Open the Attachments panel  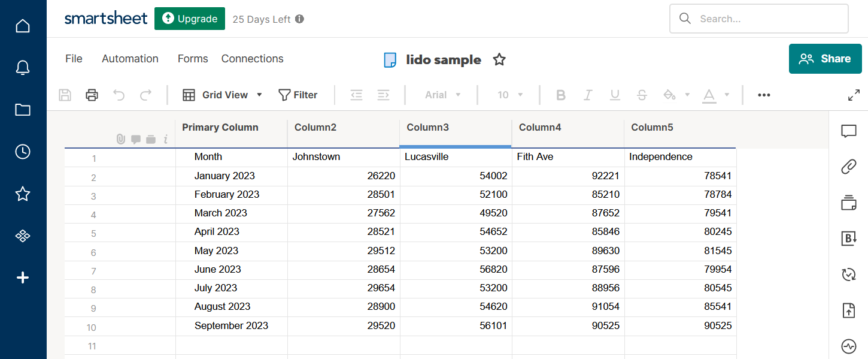[x=848, y=167]
